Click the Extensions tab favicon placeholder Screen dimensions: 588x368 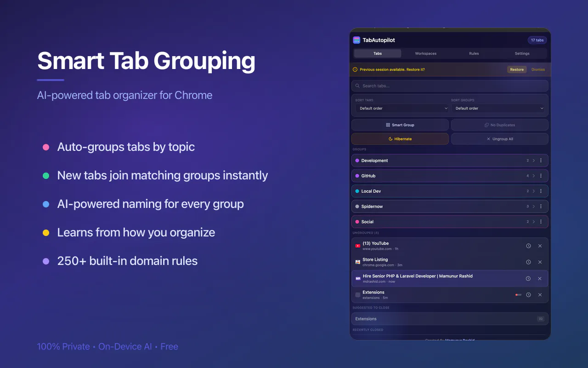point(358,294)
